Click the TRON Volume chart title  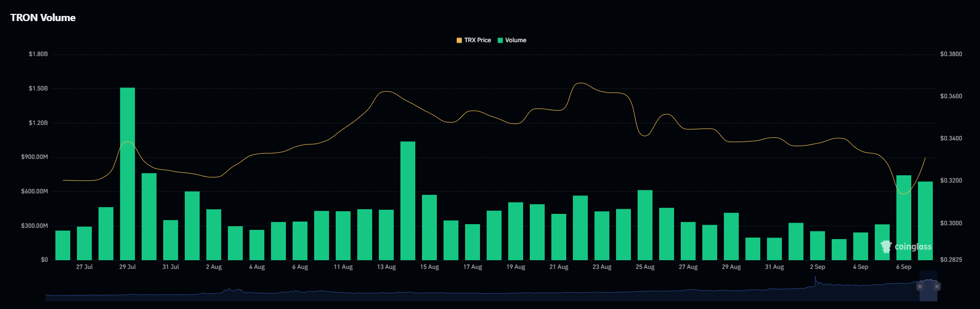(43, 17)
